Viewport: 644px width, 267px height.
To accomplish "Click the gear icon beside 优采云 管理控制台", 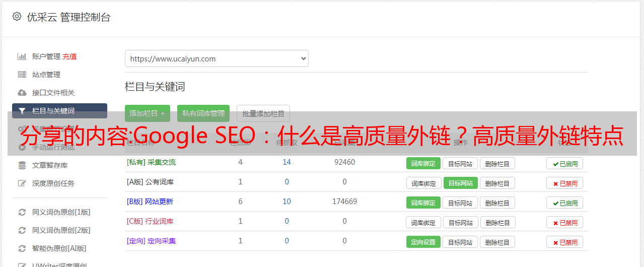I will point(17,17).
